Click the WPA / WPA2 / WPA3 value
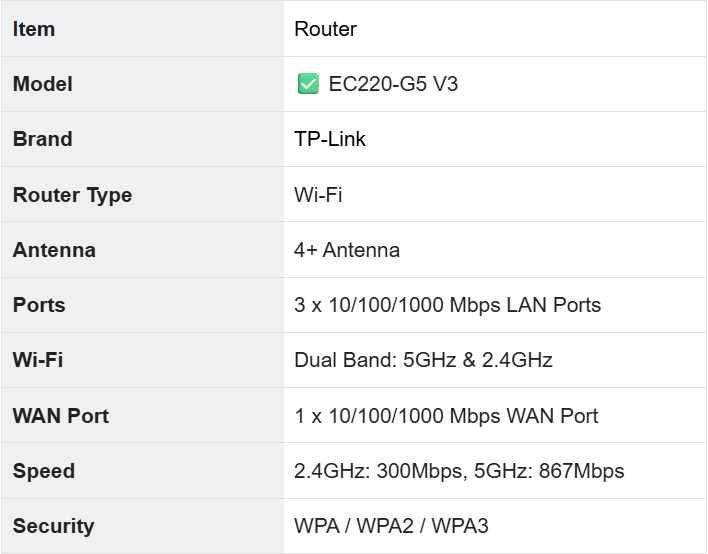 point(391,526)
